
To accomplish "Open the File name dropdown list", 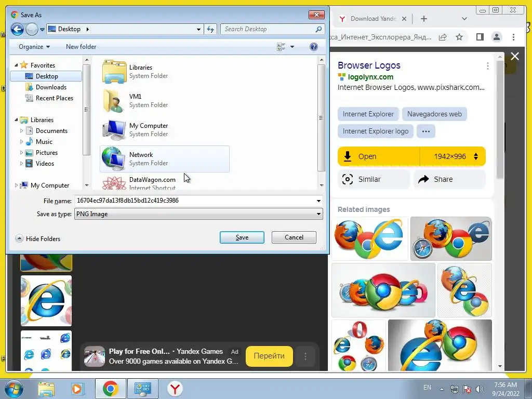I will point(318,201).
